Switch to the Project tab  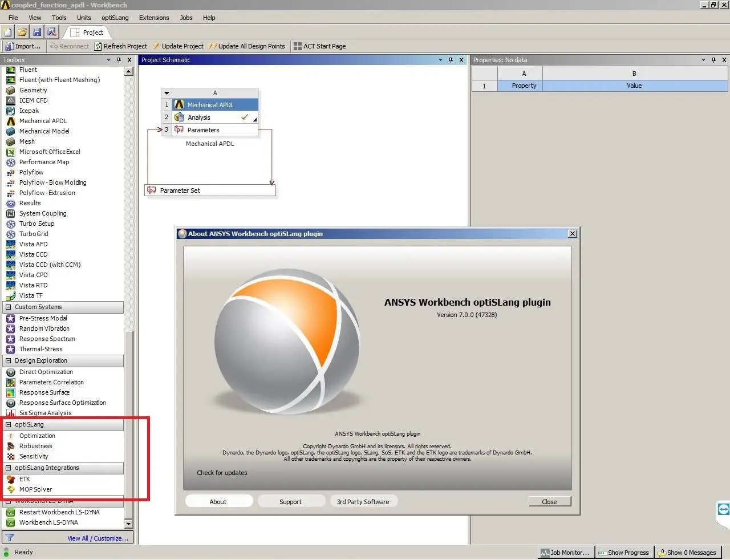tap(87, 33)
